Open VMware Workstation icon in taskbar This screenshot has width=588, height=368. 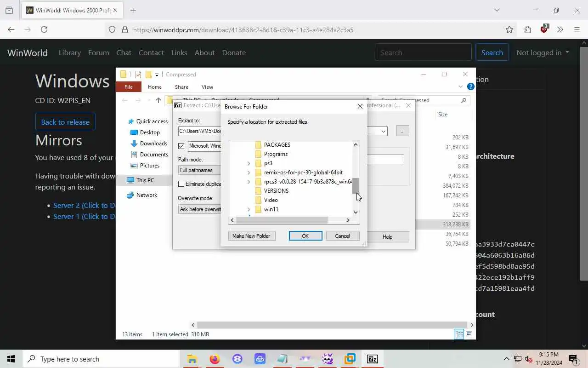click(350, 359)
